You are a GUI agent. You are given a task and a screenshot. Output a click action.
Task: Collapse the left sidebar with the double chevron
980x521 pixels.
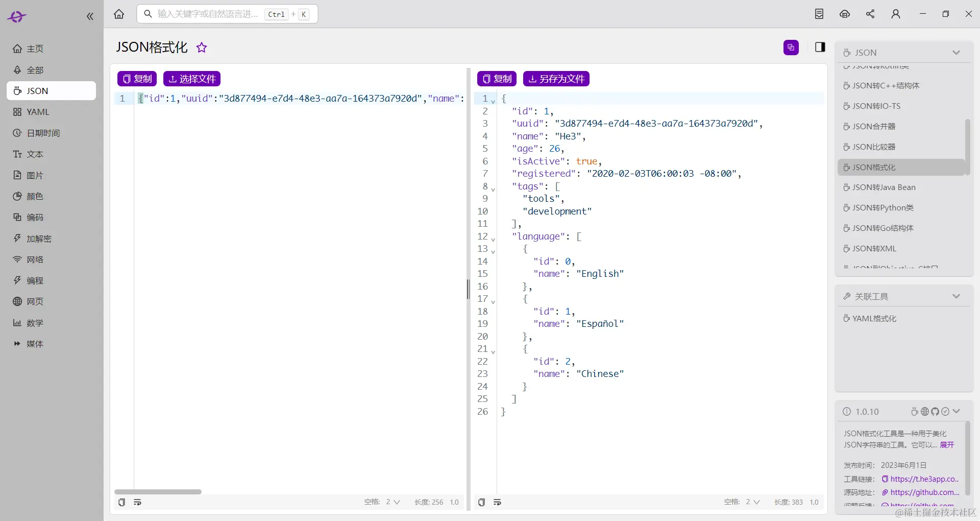[x=90, y=16]
